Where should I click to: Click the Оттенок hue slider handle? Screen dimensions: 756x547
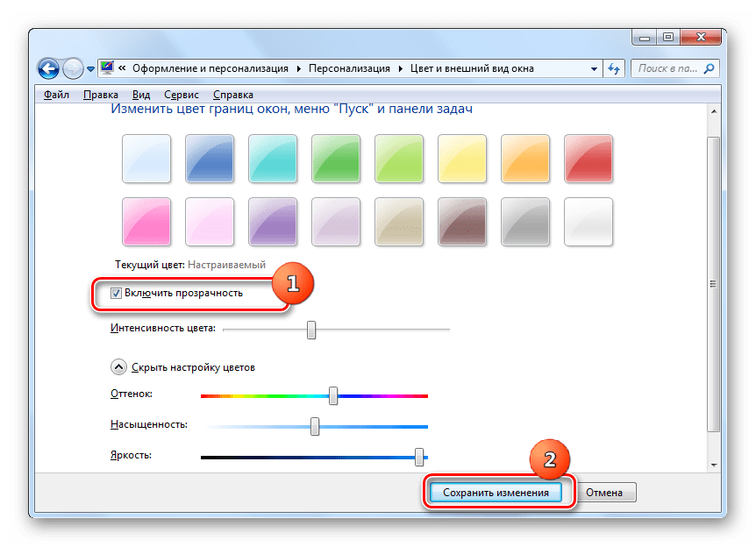coord(333,395)
